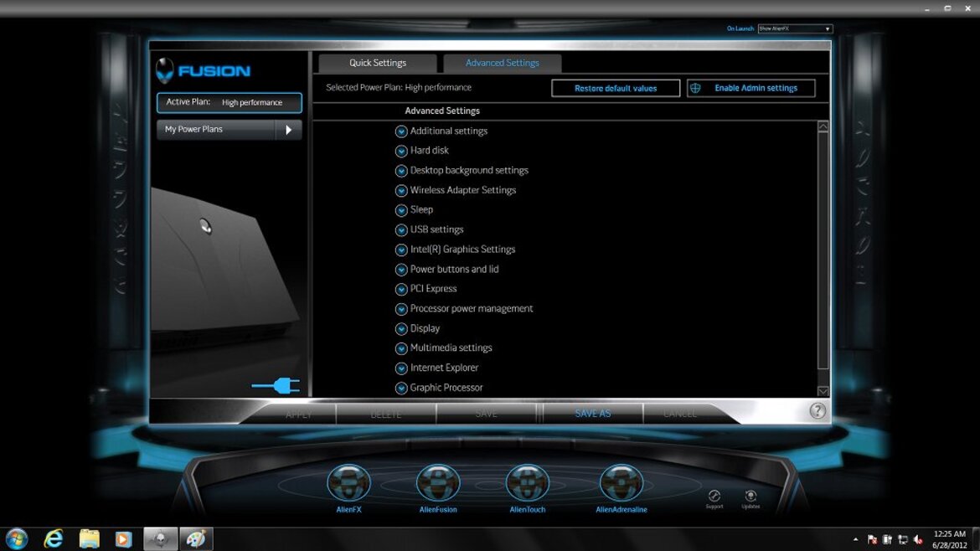Click the Action Center flag tray icon
Image resolution: width=980 pixels, height=551 pixels.
click(872, 539)
